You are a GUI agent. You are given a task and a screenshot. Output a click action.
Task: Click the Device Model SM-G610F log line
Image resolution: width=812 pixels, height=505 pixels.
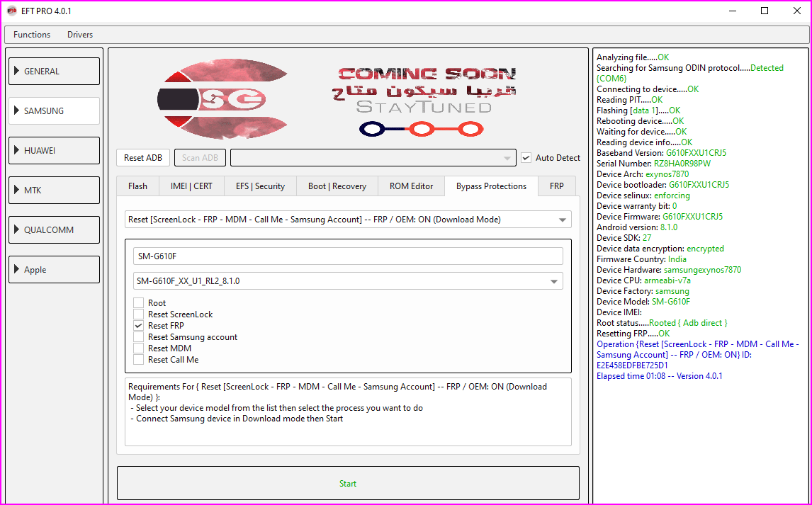tap(643, 302)
